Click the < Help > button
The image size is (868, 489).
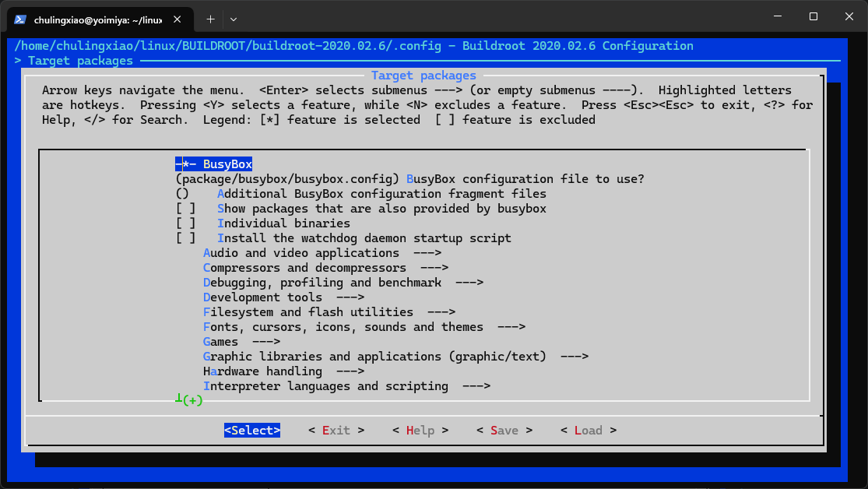(x=420, y=431)
